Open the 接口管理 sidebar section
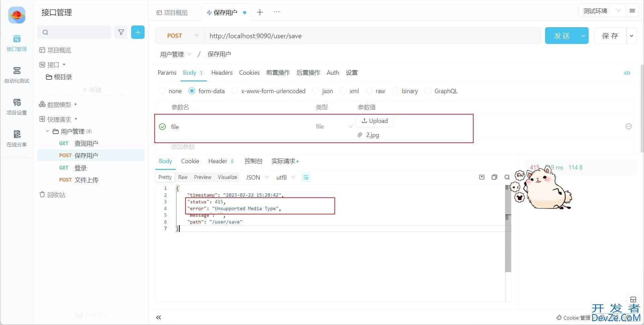This screenshot has width=644, height=325. click(17, 43)
